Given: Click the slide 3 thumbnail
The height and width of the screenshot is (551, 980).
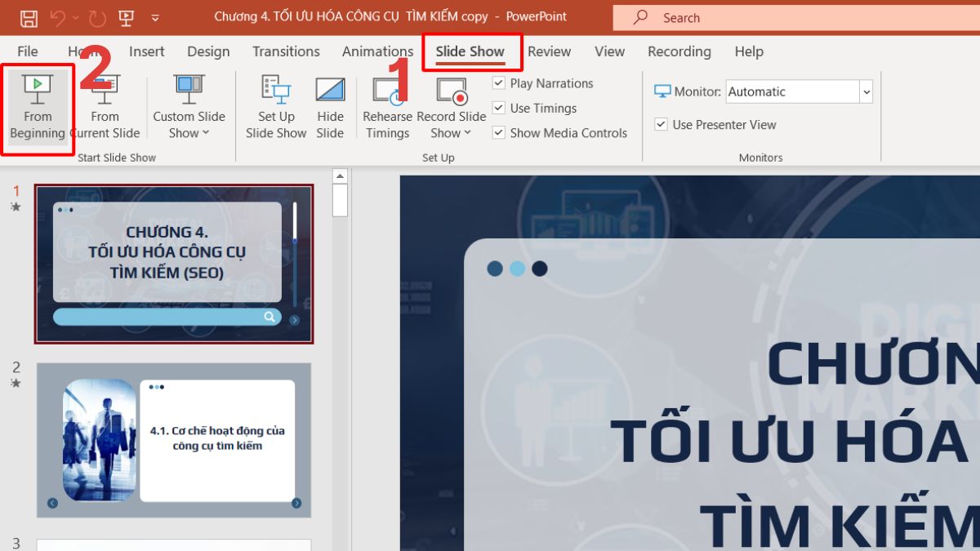Looking at the screenshot, I should 174,544.
